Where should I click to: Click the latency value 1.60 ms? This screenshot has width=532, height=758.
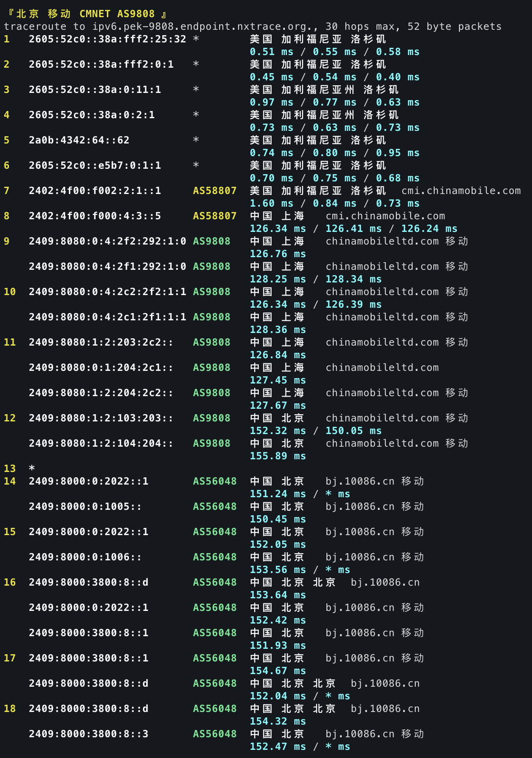(271, 203)
